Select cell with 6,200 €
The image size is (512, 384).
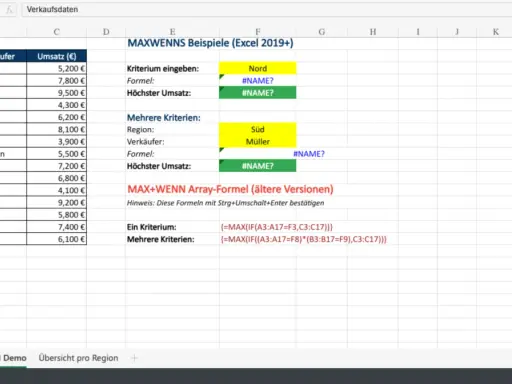point(57,117)
